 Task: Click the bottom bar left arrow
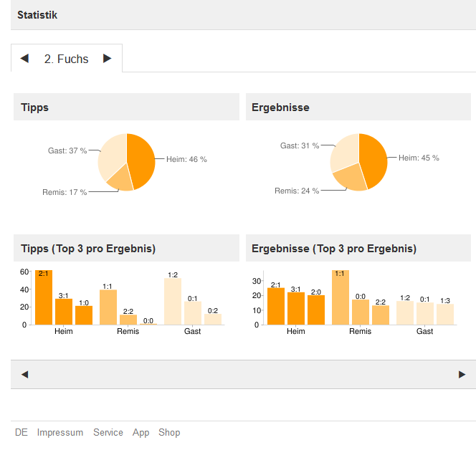click(24, 374)
